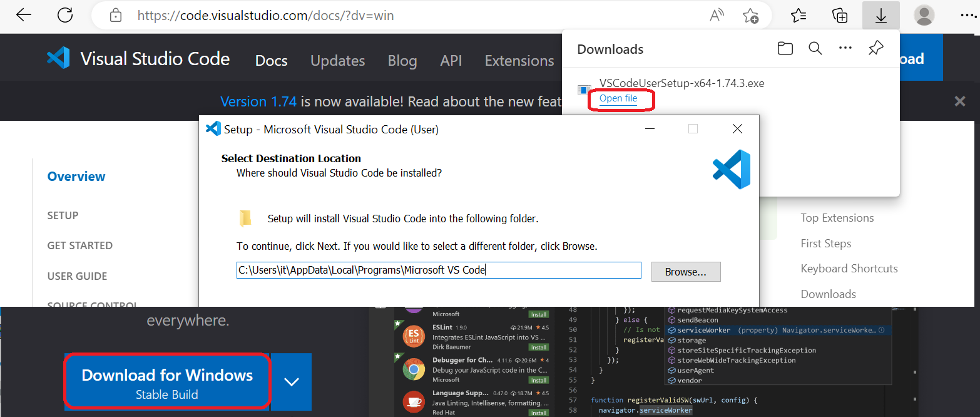Expand the SETUP section in the docs sidebar
The image size is (980, 417).
pos(63,215)
